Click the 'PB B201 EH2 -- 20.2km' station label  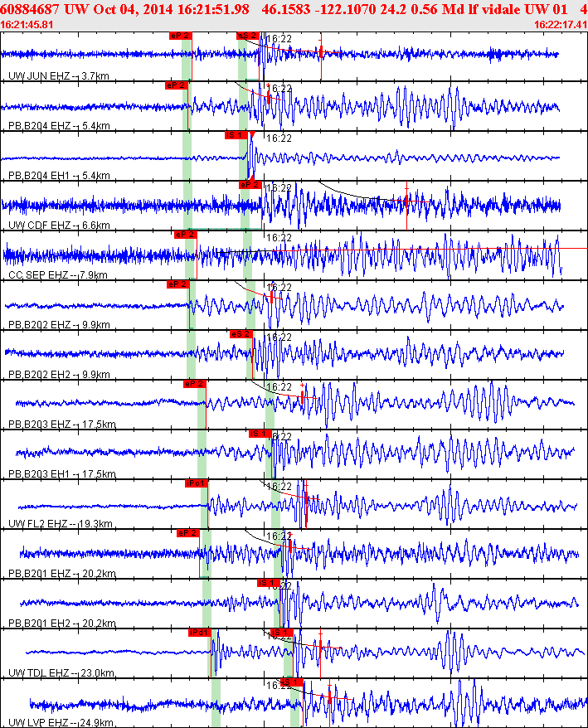(x=62, y=623)
